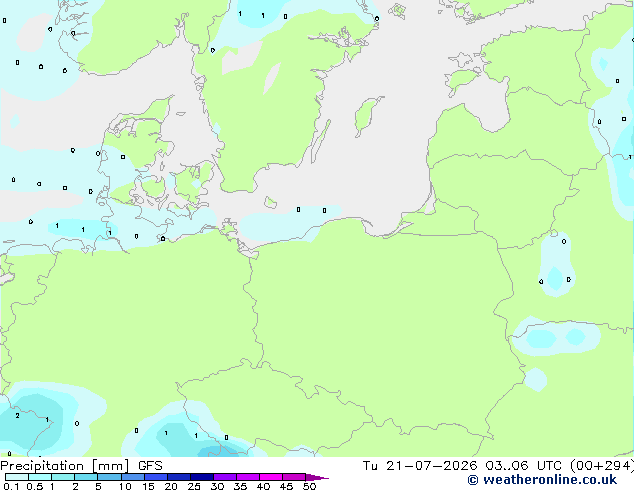Click the '30' legend scale label
This screenshot has width=634, height=490.
217,486
